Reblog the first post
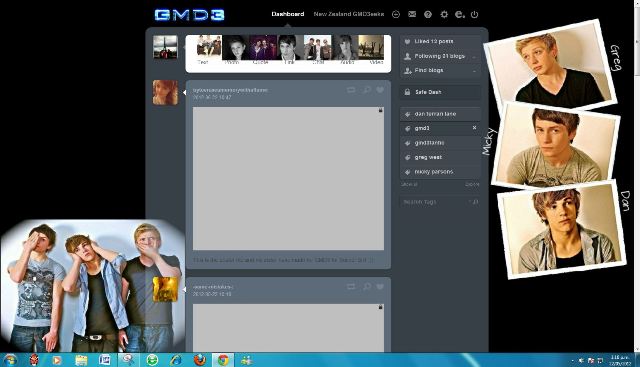The height and width of the screenshot is (367, 640). click(x=351, y=90)
